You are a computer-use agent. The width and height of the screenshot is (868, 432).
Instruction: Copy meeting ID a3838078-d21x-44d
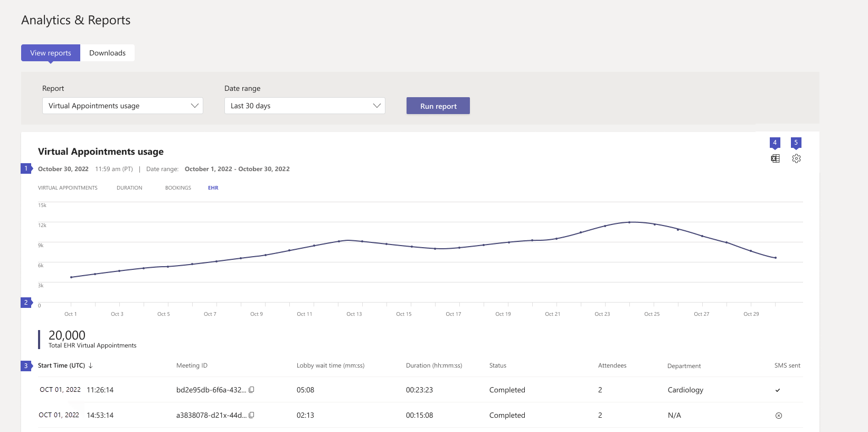[252, 415]
